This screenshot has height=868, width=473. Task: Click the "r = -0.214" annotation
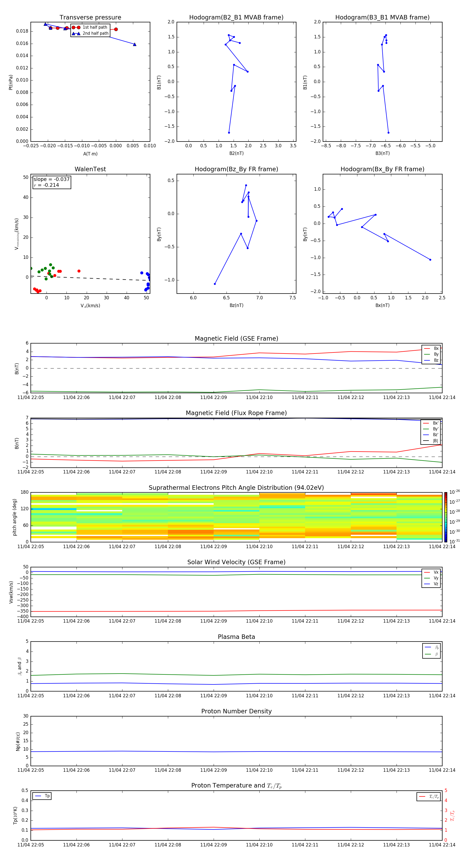point(47,185)
